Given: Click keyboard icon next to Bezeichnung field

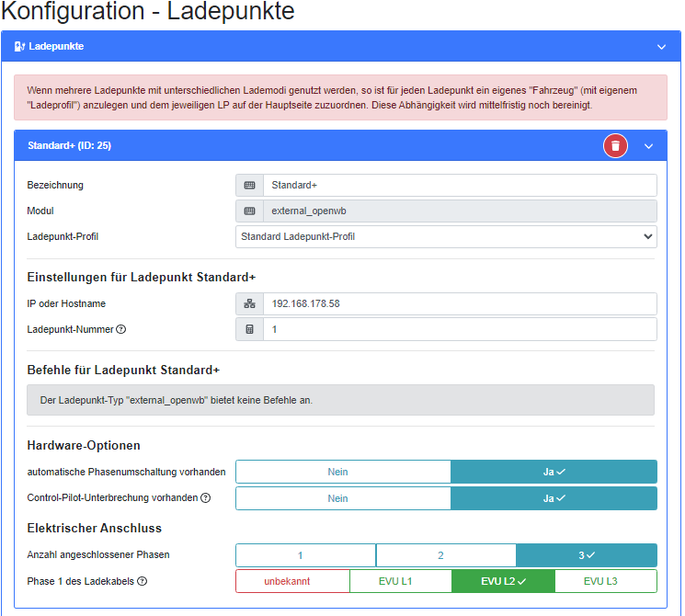Looking at the screenshot, I should (x=249, y=185).
